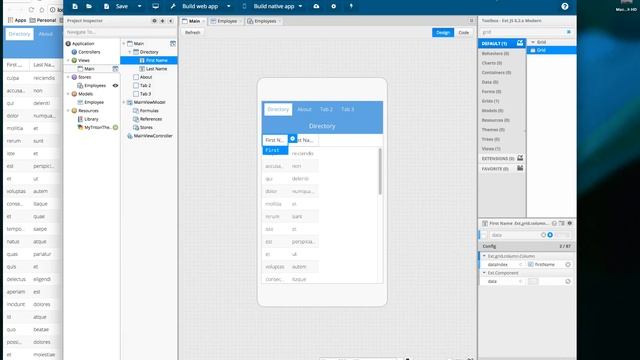Viewport: 640px width, 360px height.
Task: Click the reset icon on data config row
Action: click(568, 281)
